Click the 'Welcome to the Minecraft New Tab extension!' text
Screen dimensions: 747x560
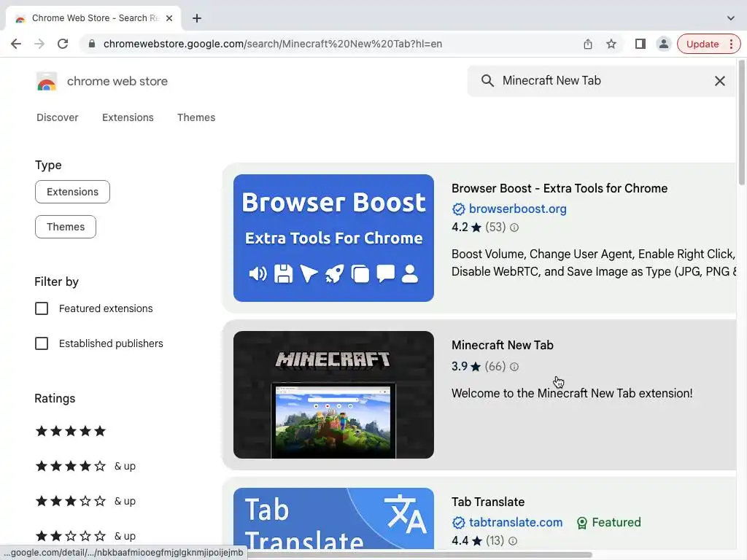click(x=572, y=393)
